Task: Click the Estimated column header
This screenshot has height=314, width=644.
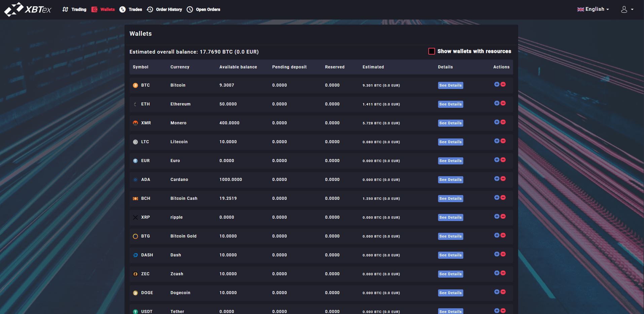Action: point(373,67)
